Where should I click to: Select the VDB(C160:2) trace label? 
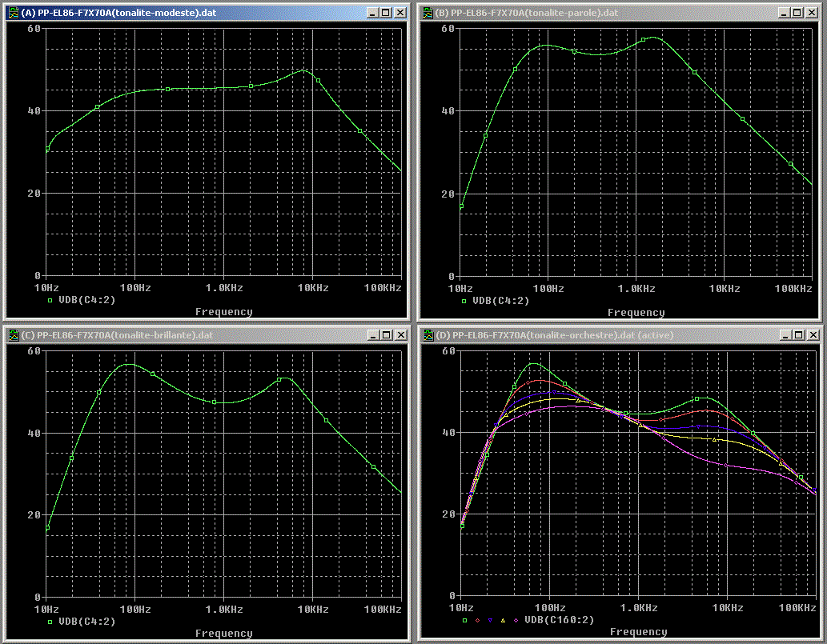[x=559, y=620]
